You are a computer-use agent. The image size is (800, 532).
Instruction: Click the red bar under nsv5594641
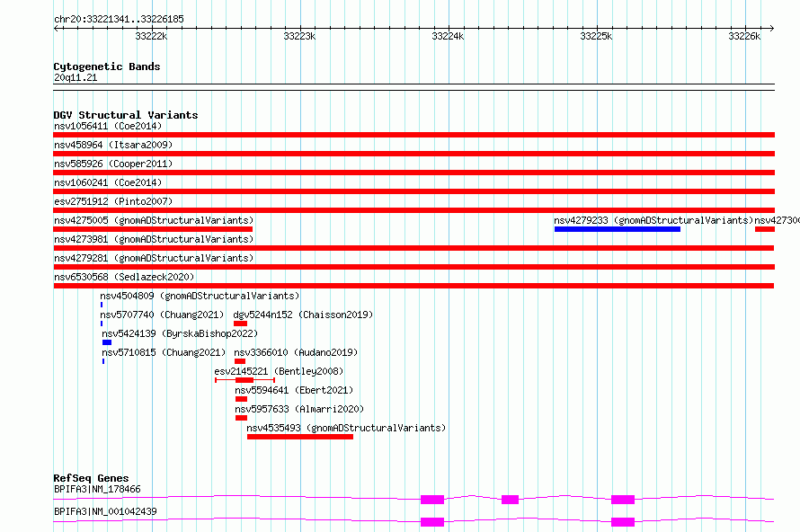[x=241, y=399]
